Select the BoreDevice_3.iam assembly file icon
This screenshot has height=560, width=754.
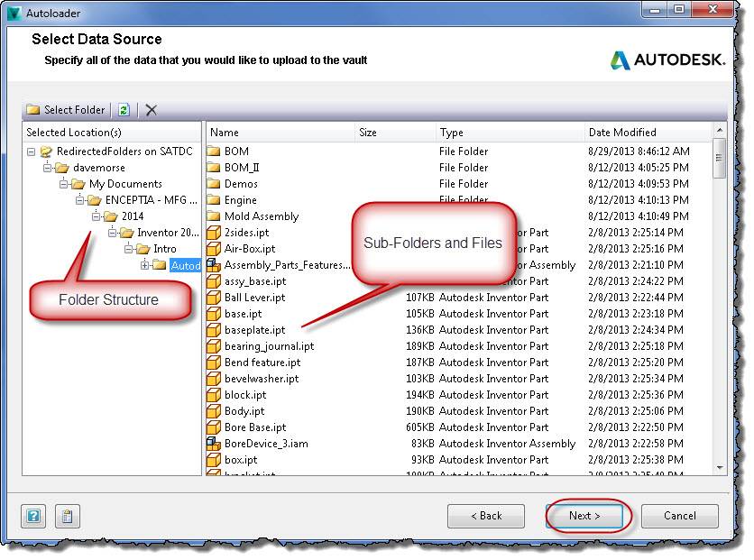[214, 444]
